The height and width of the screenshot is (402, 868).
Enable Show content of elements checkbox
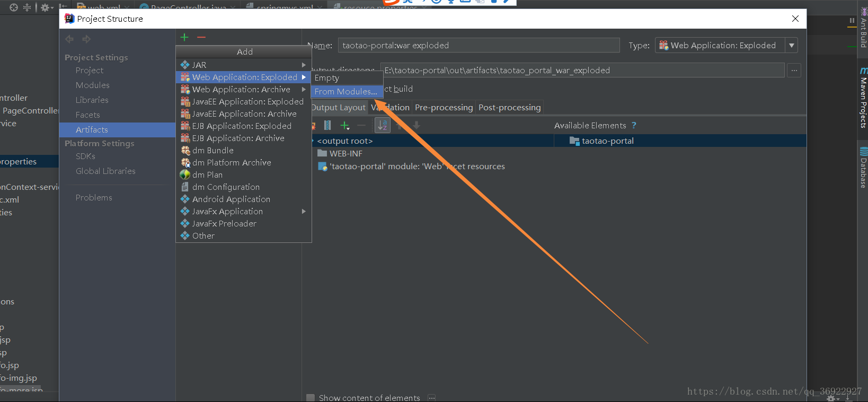pyautogui.click(x=311, y=398)
